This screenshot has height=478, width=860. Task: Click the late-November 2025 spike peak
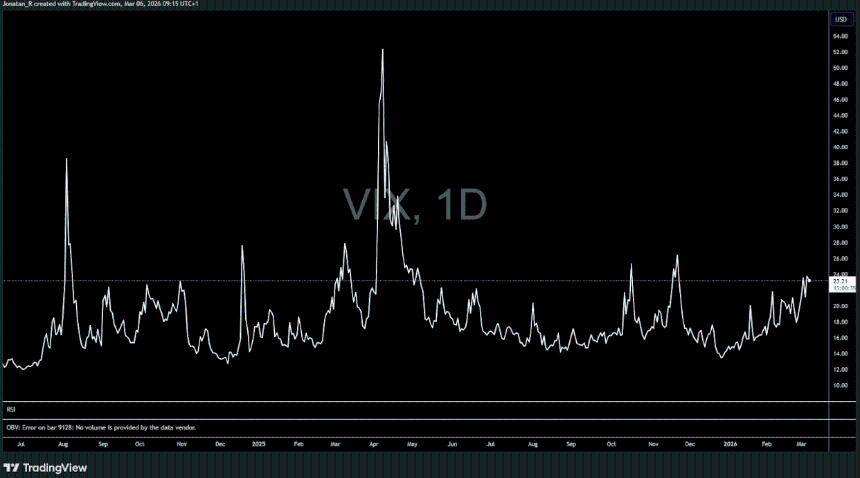677,255
